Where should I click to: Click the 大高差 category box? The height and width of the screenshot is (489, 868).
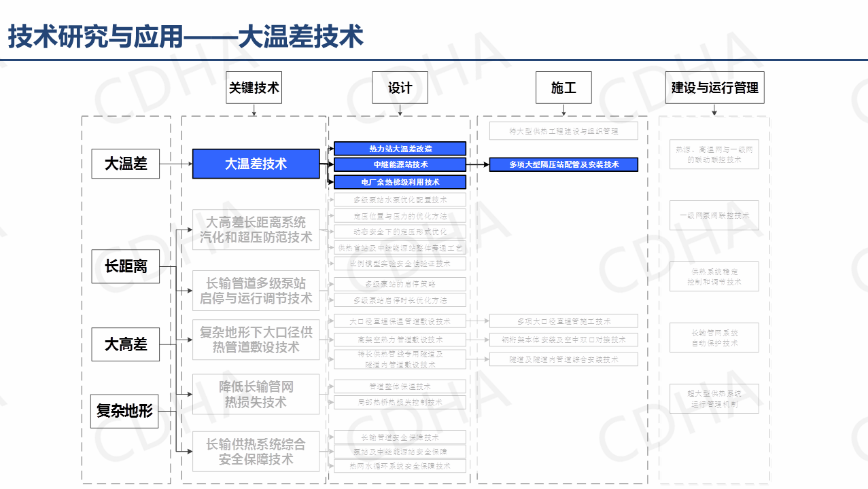tap(126, 344)
